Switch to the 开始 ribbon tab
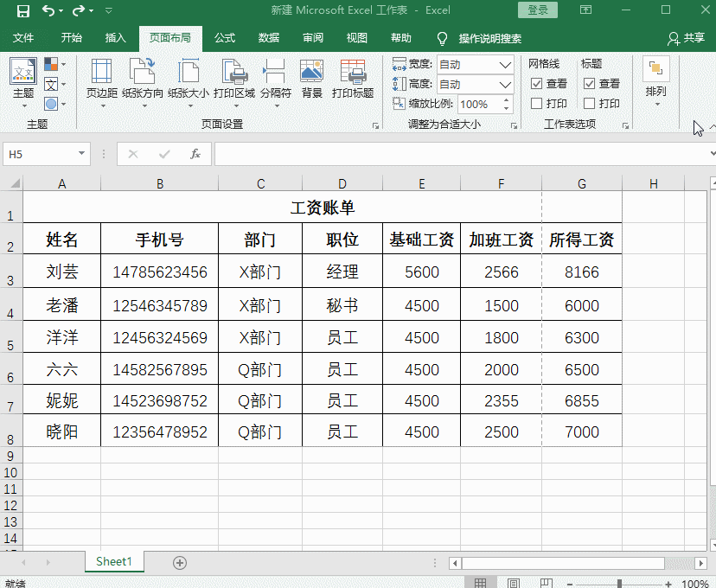The image size is (716, 588). pos(72,38)
